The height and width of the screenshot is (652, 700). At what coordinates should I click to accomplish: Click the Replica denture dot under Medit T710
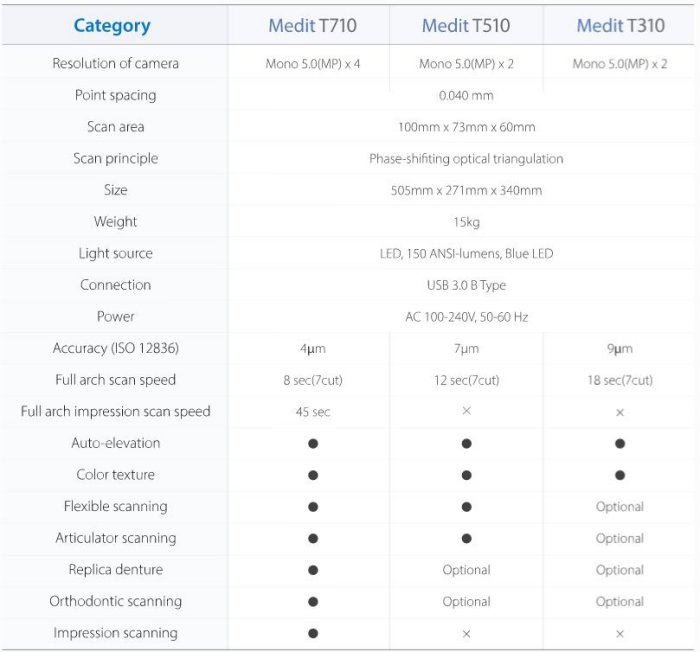click(x=313, y=570)
